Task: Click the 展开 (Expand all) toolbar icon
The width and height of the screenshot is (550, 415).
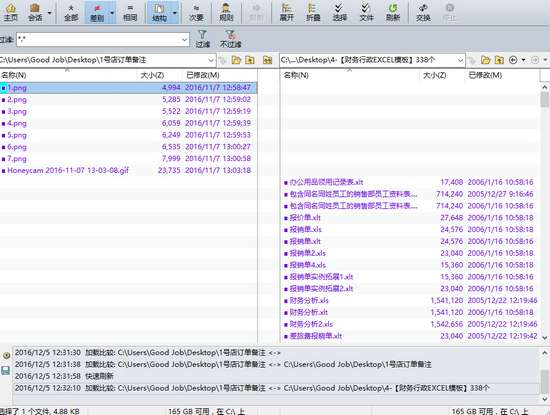Action: (287, 12)
